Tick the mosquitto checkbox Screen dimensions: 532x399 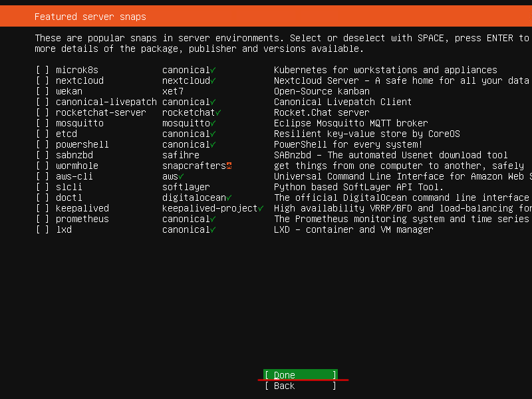(43, 123)
